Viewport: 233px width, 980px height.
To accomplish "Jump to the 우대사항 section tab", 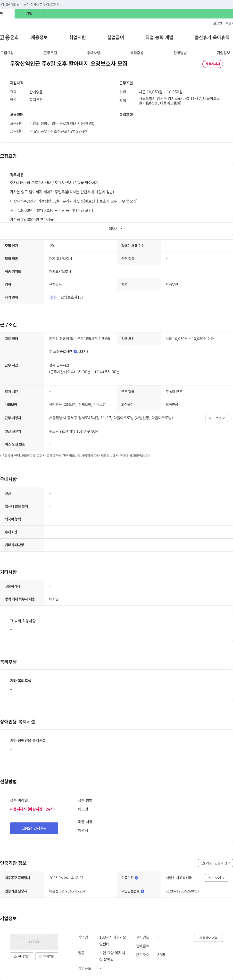I will tap(93, 53).
